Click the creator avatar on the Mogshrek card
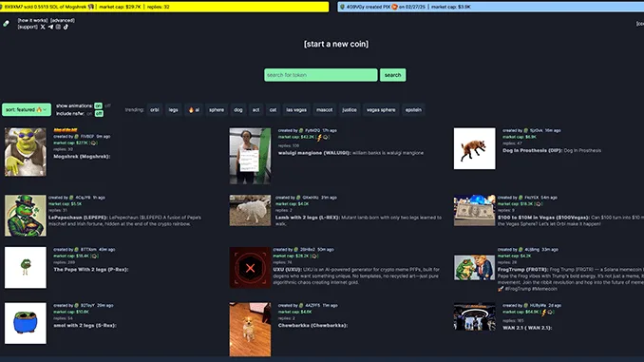The image size is (644, 362). coord(76,137)
